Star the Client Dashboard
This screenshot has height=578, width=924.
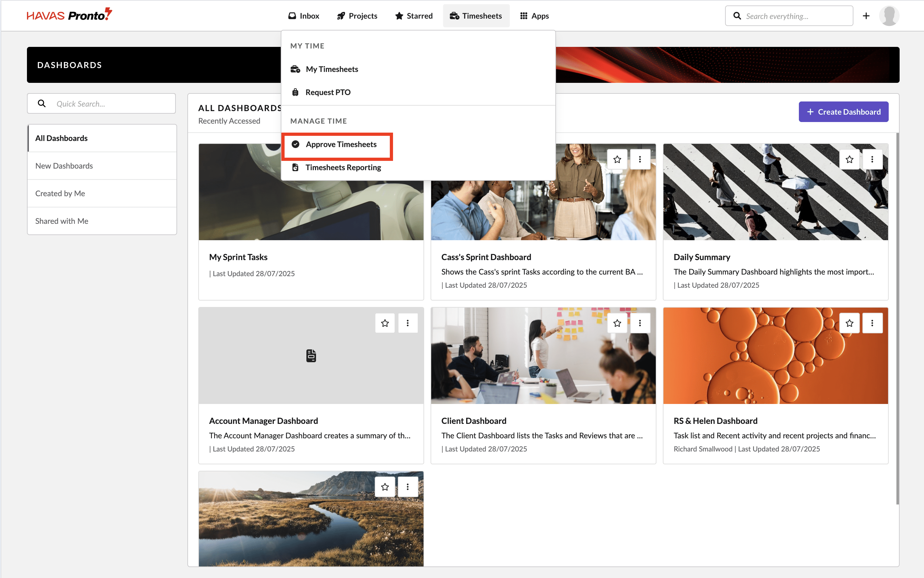tap(617, 323)
